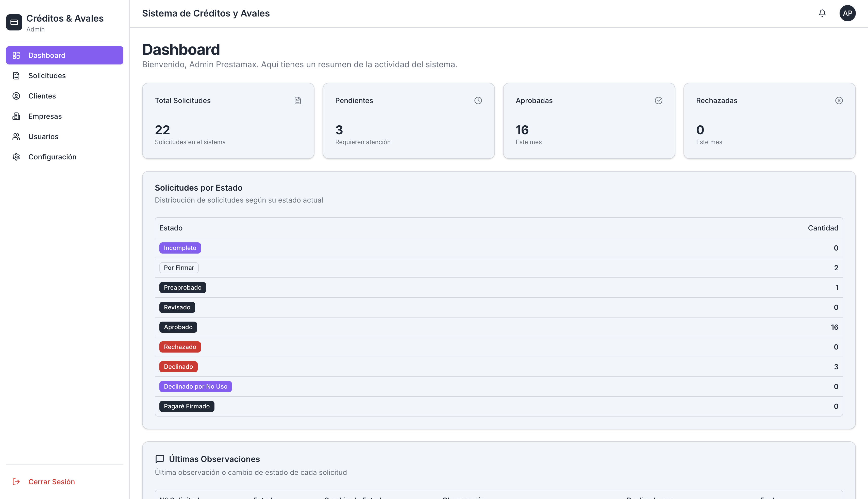Image resolution: width=868 pixels, height=499 pixels.
Task: Click the Pendientes summary card
Action: (408, 121)
